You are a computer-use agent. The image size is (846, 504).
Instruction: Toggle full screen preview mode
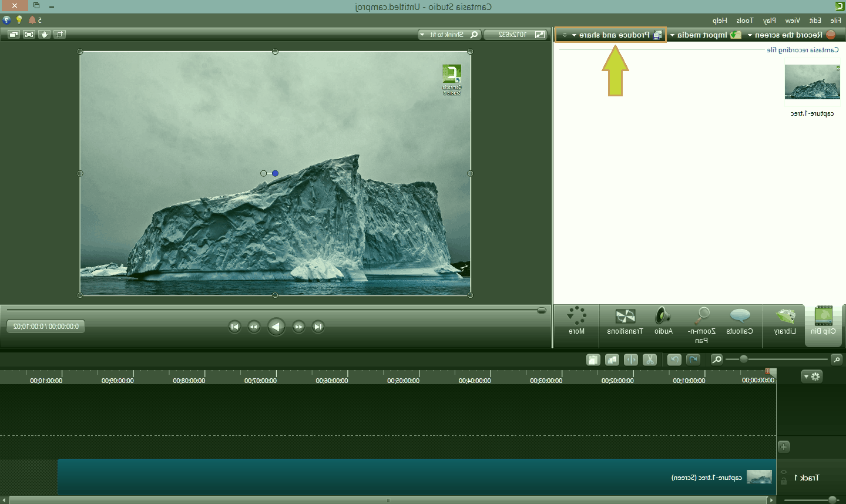[x=29, y=35]
